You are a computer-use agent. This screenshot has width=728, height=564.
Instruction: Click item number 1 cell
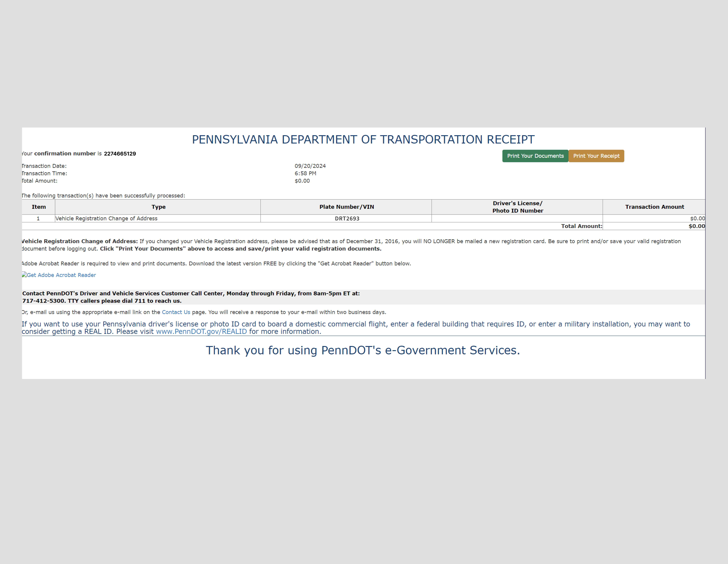pyautogui.click(x=38, y=218)
